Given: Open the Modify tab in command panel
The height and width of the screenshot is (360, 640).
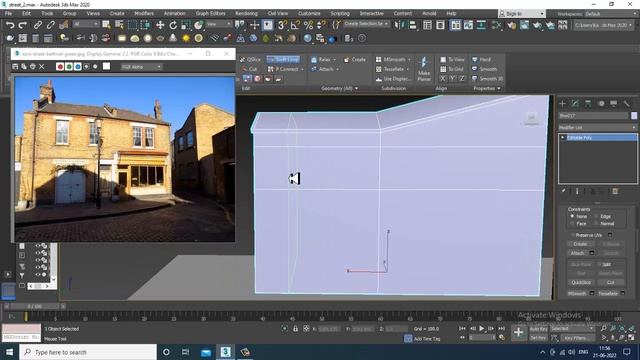Looking at the screenshot, I should 575,104.
